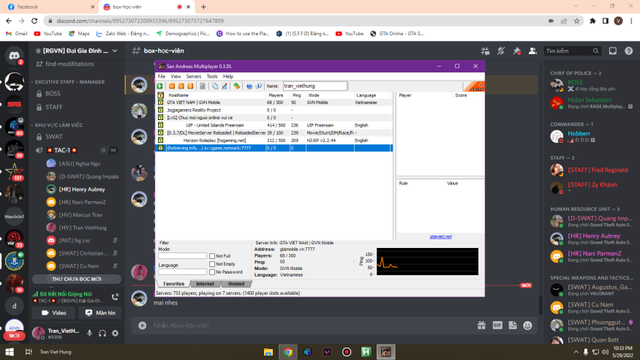
Task: Click the SA-MP Name input field
Action: point(315,86)
